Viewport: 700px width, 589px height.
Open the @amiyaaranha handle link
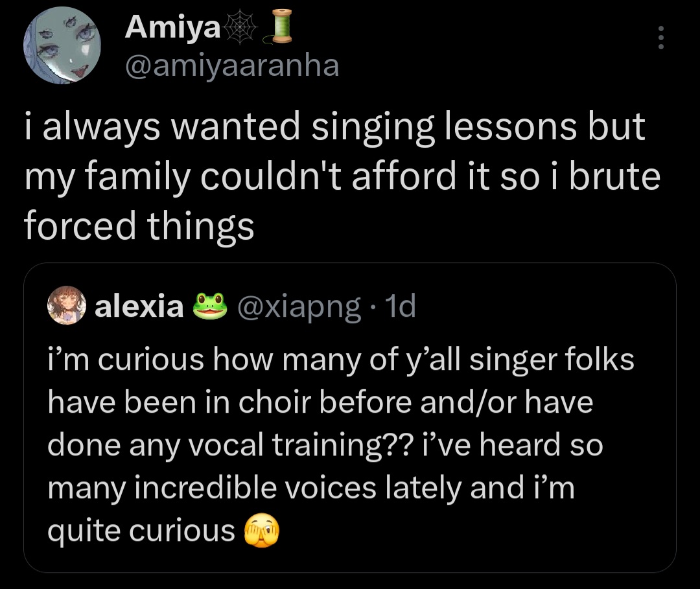pyautogui.click(x=232, y=66)
